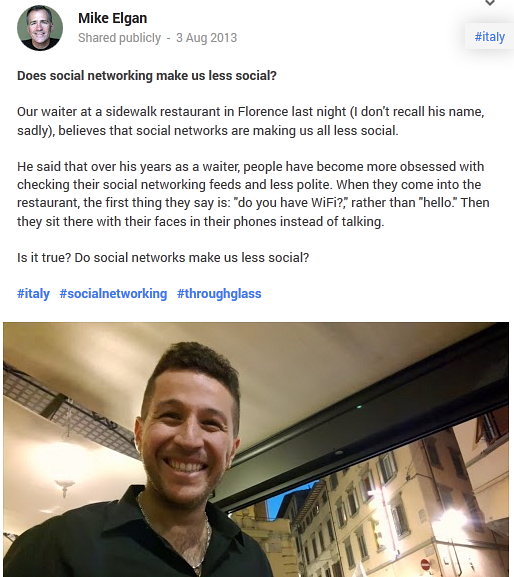
Task: Open the attached photo of the smiling waiter
Action: 256,449
